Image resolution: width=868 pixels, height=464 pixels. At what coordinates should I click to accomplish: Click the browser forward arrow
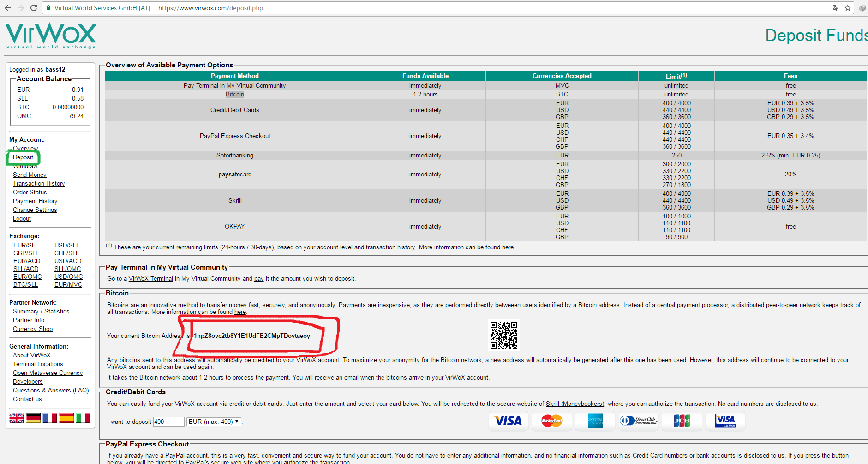point(21,8)
